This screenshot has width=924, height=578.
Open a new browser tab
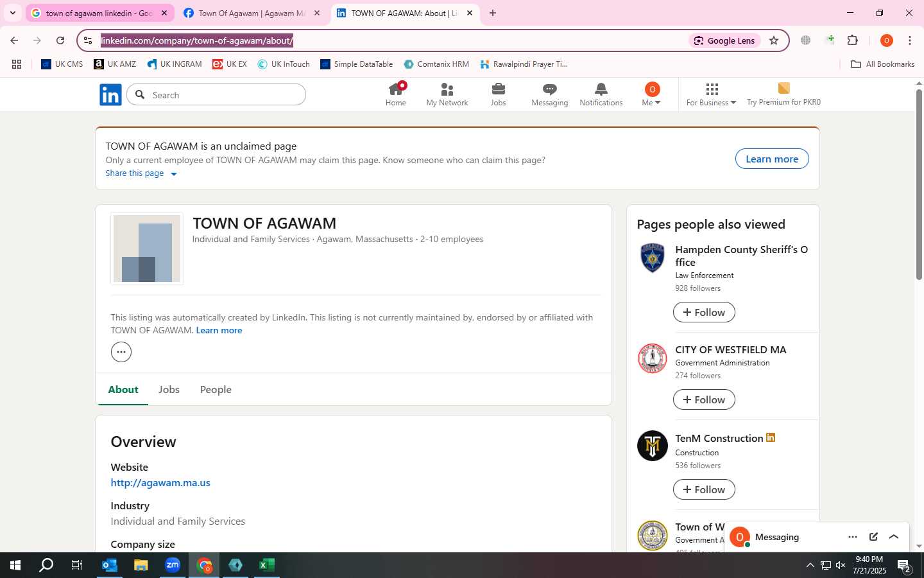[x=492, y=13]
